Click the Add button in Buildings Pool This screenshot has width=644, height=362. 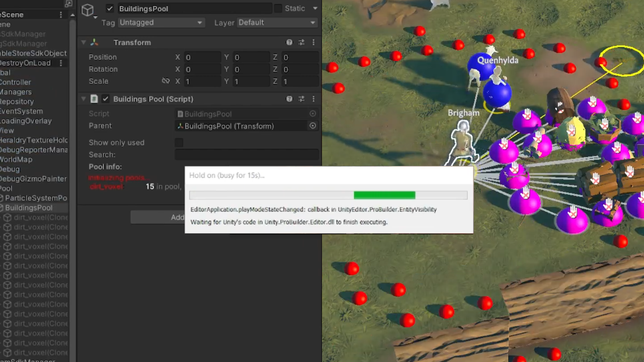click(x=158, y=217)
